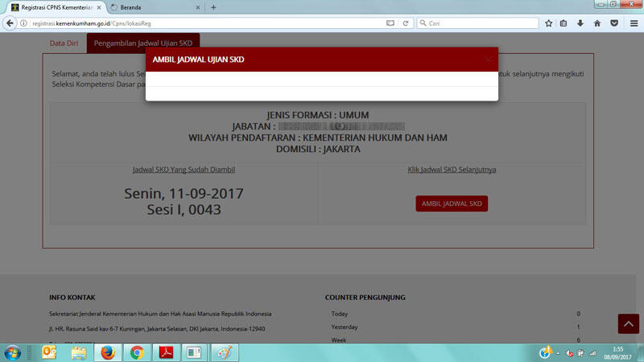Open Adobe Reader from the taskbar
This screenshot has width=644, height=362.
point(167,352)
